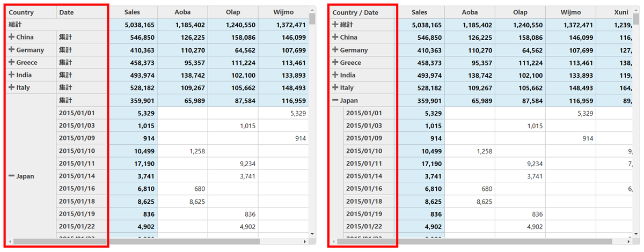Click right grid's vertical scrollbar up arrow
Screen dimensions: 644x252
636,10
